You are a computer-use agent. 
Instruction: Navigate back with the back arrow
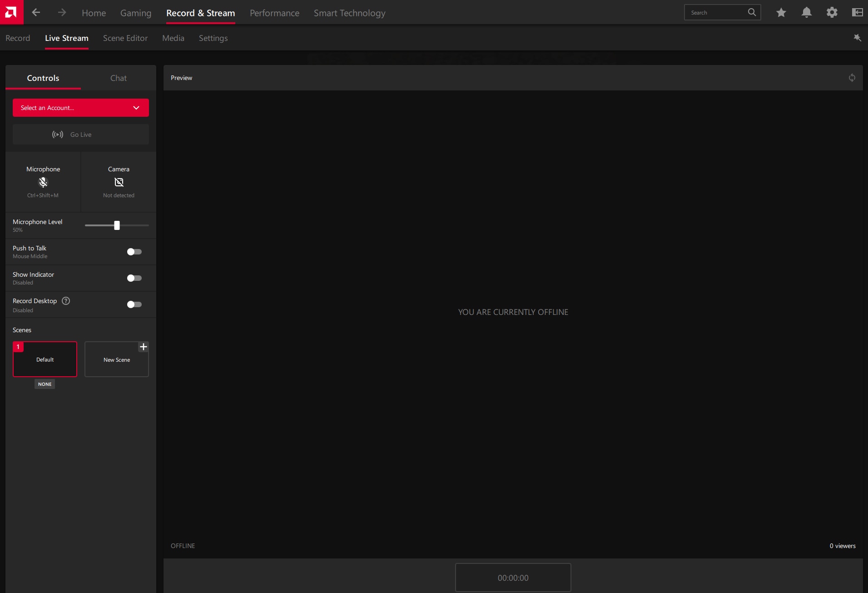(x=36, y=12)
